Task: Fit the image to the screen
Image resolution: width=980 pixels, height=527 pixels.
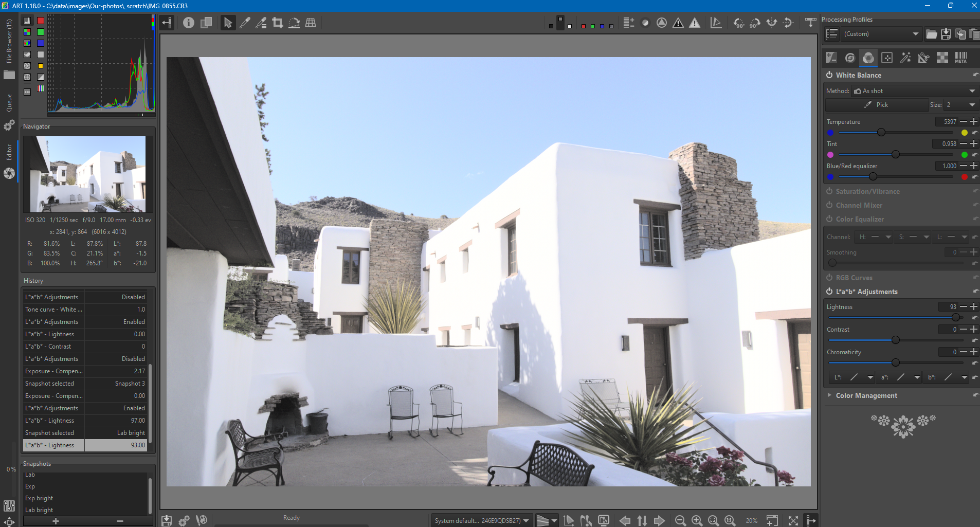Action: coord(713,521)
